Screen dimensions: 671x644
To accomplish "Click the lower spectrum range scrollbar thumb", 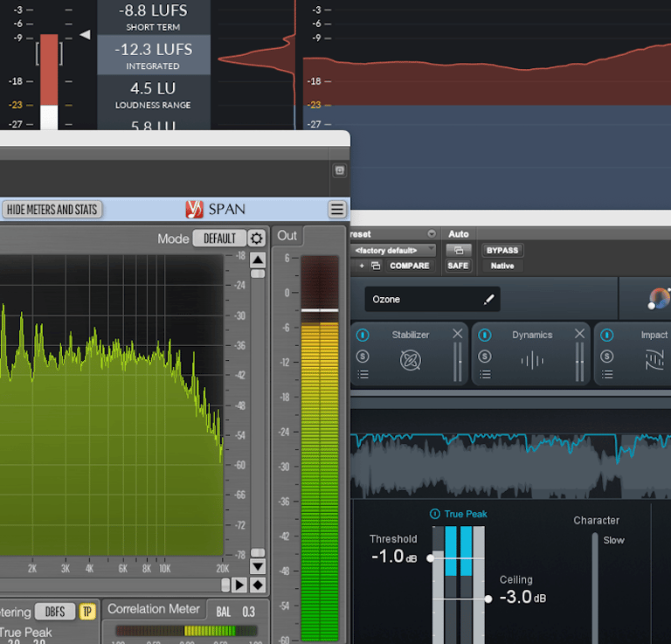I will pyautogui.click(x=258, y=553).
